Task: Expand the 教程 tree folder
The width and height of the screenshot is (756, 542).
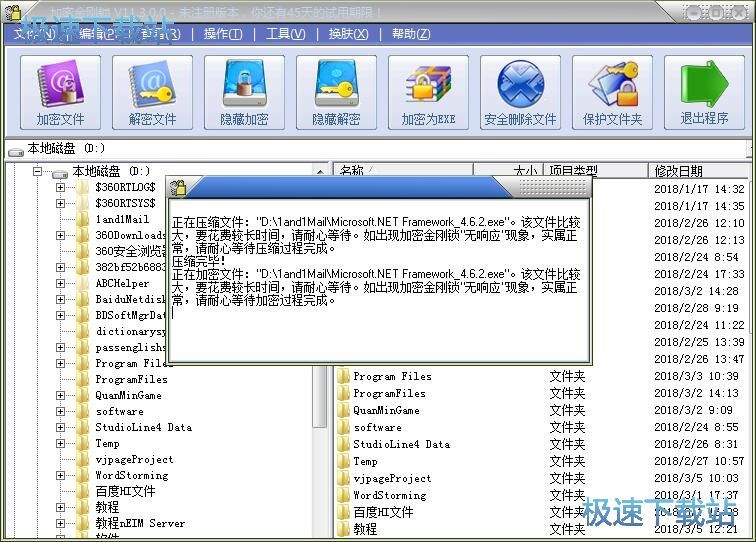Action: (60, 507)
